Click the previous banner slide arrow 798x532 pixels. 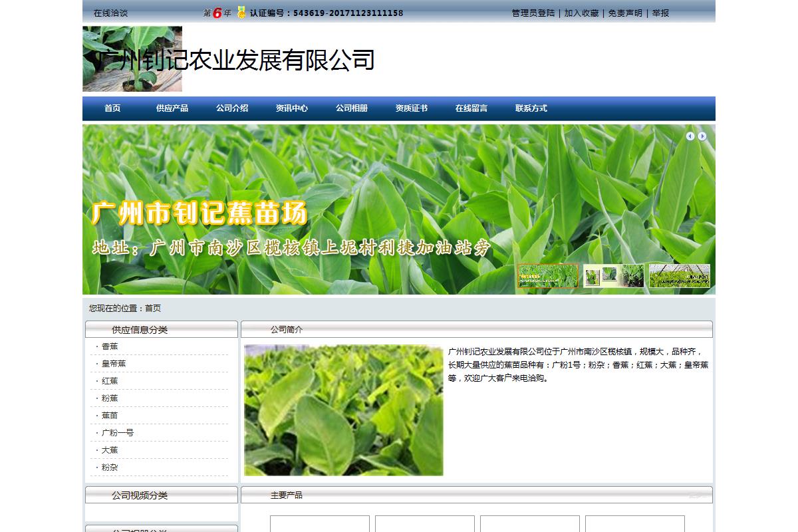pos(690,136)
